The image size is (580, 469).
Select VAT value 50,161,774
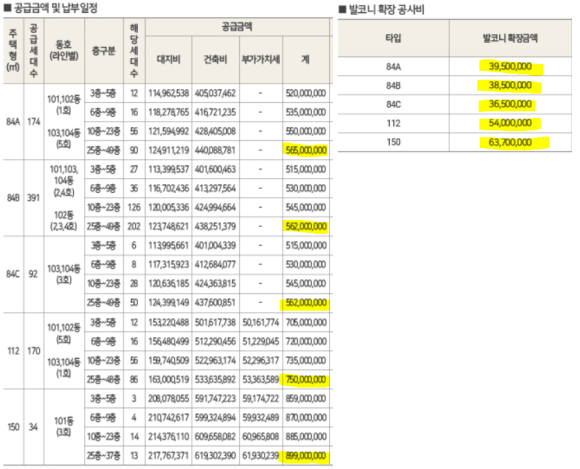[x=261, y=323]
